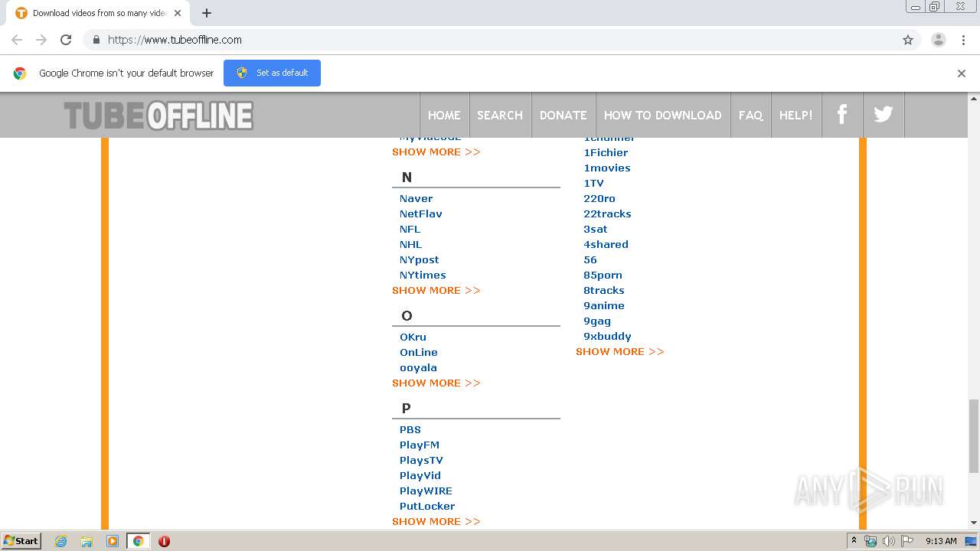Open the NYtimes link
The width and height of the screenshot is (980, 551).
pos(423,275)
